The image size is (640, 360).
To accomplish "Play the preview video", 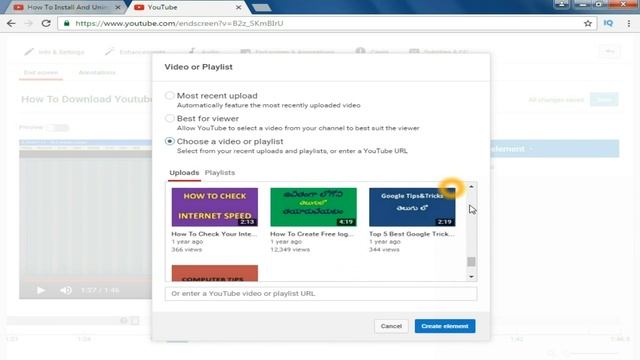I will pyautogui.click(x=40, y=290).
